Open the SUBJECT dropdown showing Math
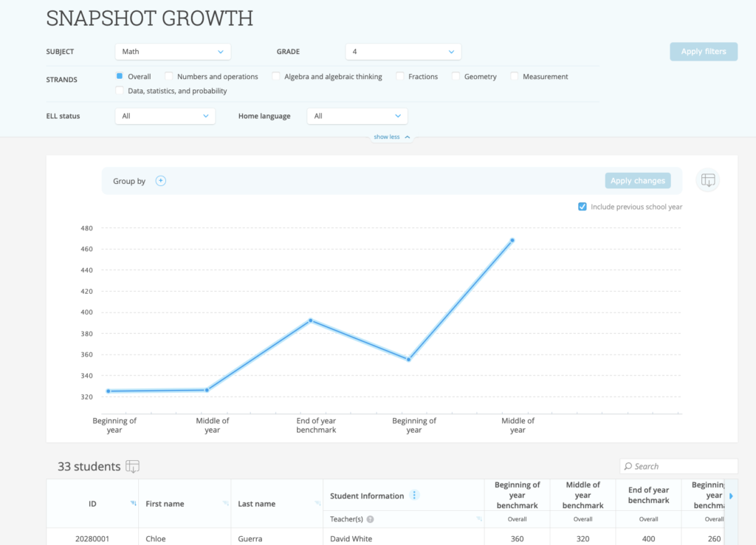Screen dimensions: 756x545 (172, 52)
